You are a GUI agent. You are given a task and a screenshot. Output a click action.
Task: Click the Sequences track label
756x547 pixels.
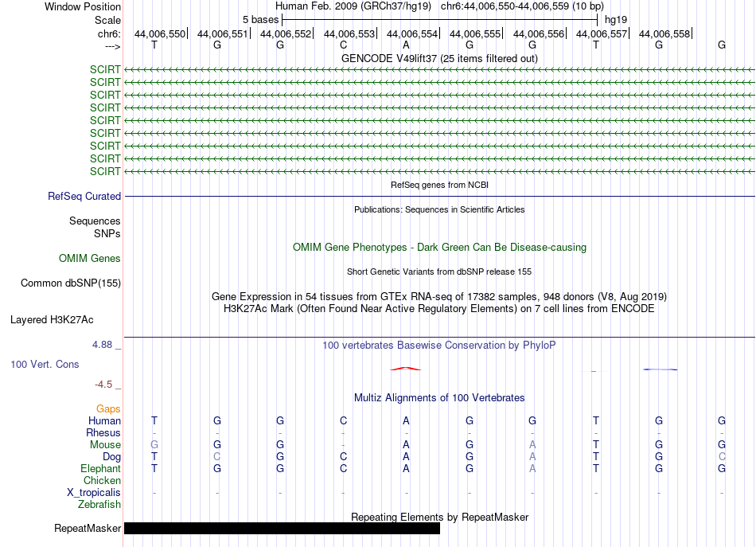(x=95, y=221)
